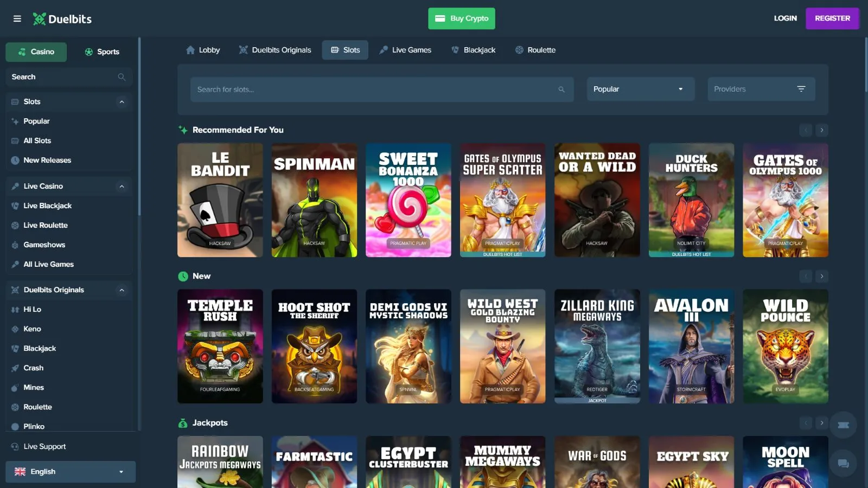This screenshot has height=488, width=868.
Task: Open the Le Bandit game thumbnail
Action: [x=220, y=200]
